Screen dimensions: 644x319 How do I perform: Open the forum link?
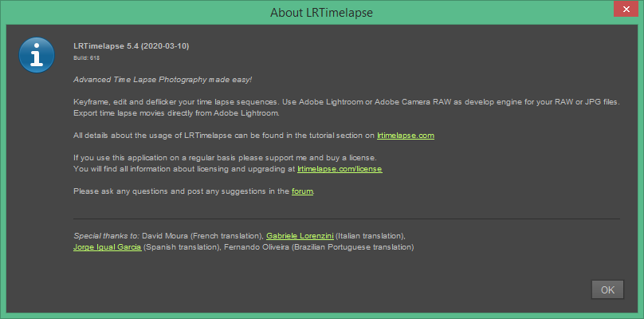point(302,191)
